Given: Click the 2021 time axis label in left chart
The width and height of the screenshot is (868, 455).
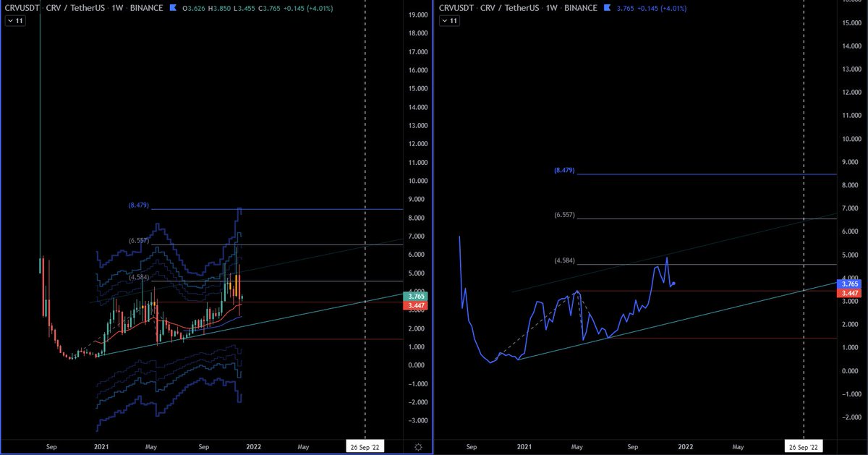Looking at the screenshot, I should pyautogui.click(x=101, y=447).
